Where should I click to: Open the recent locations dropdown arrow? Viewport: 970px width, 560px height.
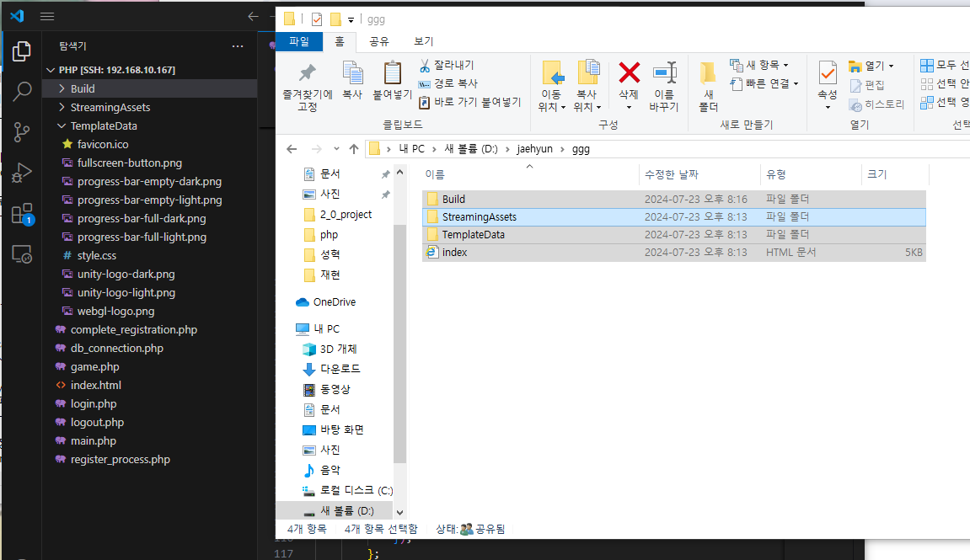336,149
